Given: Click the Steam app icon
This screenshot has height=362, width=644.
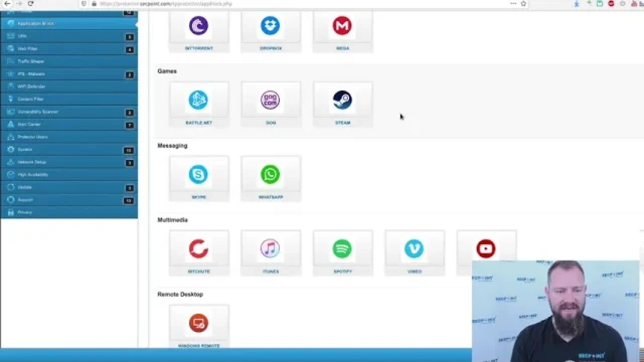Looking at the screenshot, I should click(343, 100).
